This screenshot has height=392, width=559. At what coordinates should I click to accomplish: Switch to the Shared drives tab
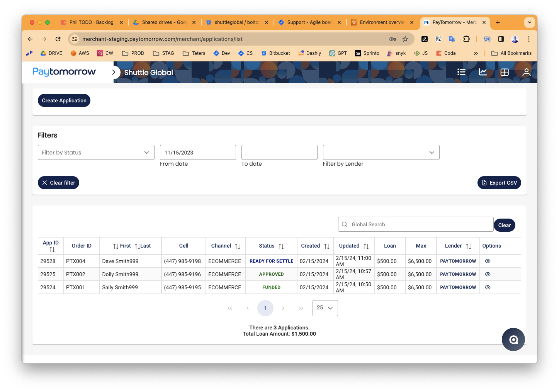point(164,22)
